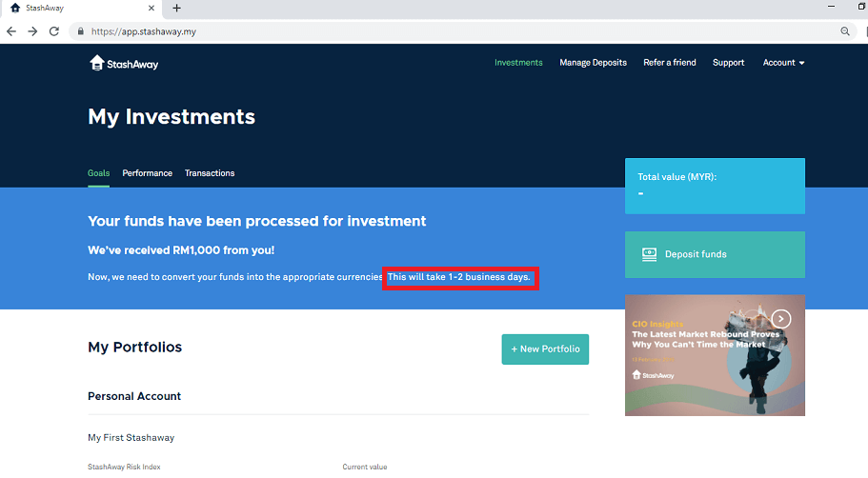The width and height of the screenshot is (868, 478).
Task: Click the Deposit funds button
Action: [x=715, y=254]
